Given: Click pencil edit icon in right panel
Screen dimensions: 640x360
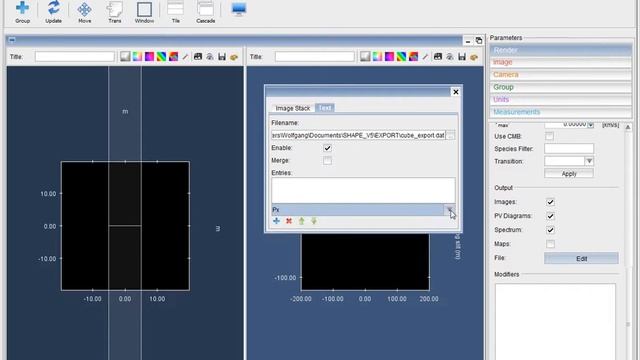Looking at the screenshot, I should 425,57.
